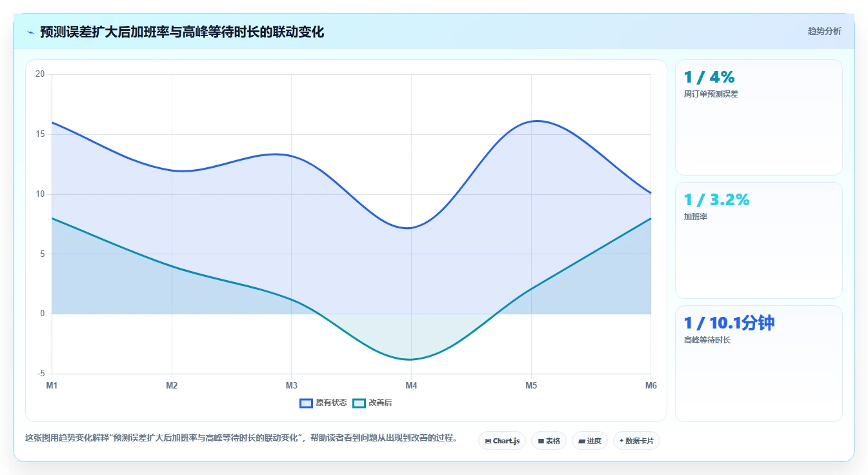Select the 加班率 metric card

759,240
